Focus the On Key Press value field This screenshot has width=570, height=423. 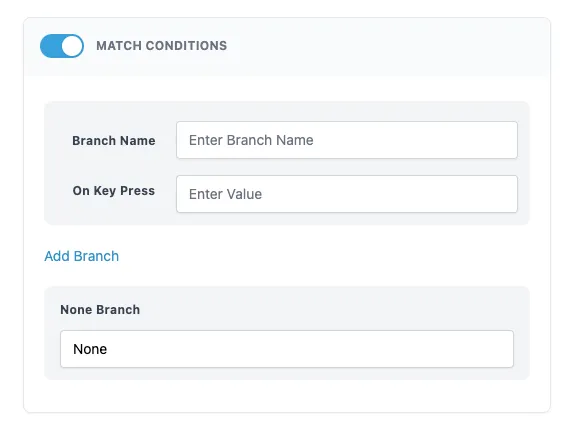[347, 194]
